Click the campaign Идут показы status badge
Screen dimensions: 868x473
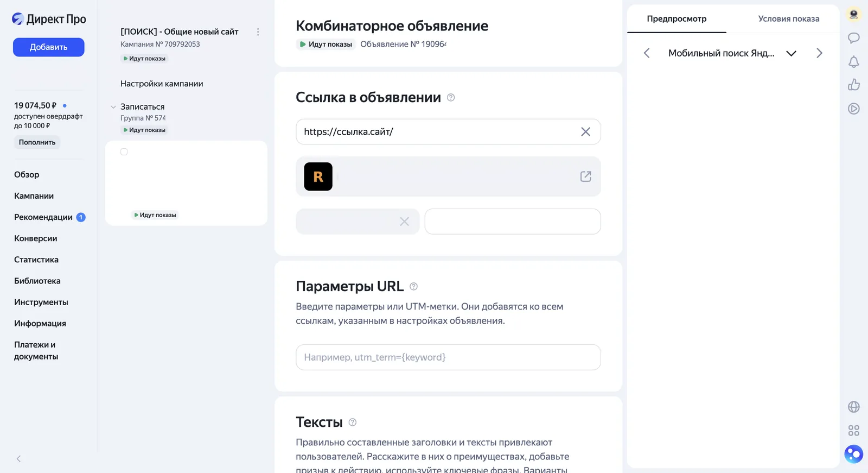click(144, 59)
